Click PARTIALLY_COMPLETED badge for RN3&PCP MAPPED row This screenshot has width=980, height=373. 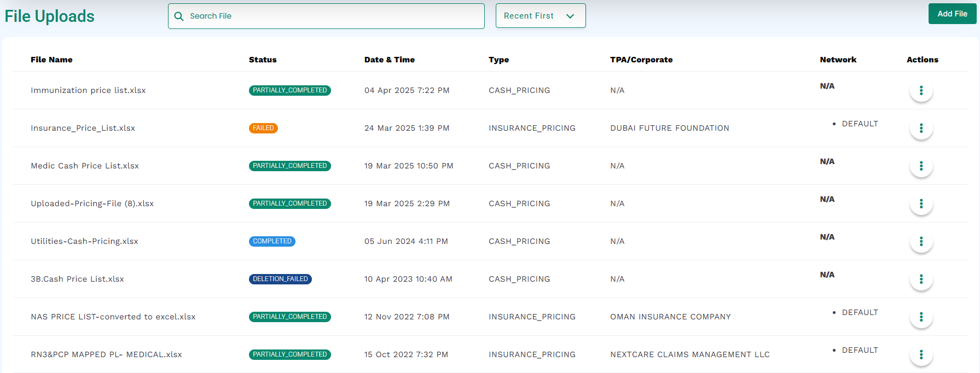290,354
